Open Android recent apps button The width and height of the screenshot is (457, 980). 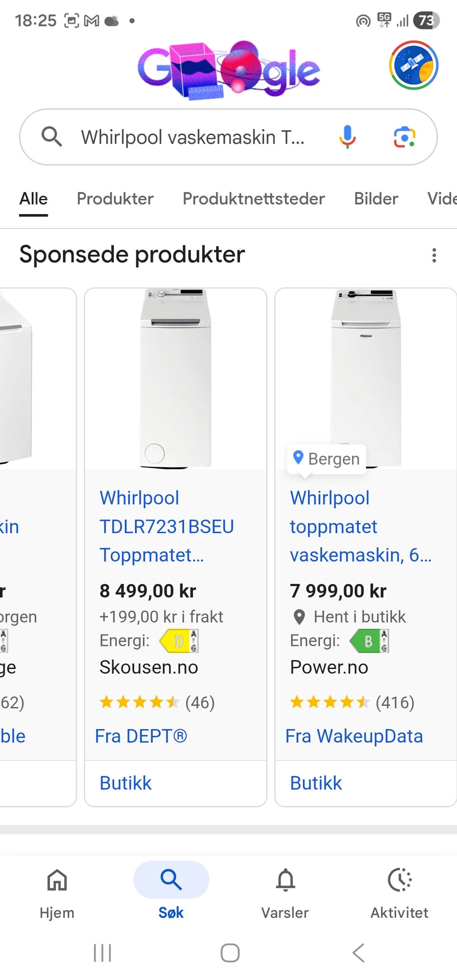pos(102,953)
